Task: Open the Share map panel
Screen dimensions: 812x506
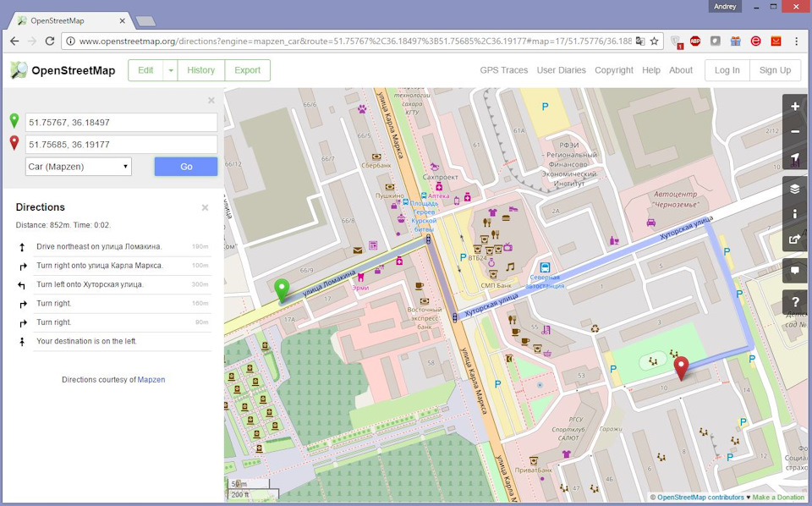Action: pos(795,239)
